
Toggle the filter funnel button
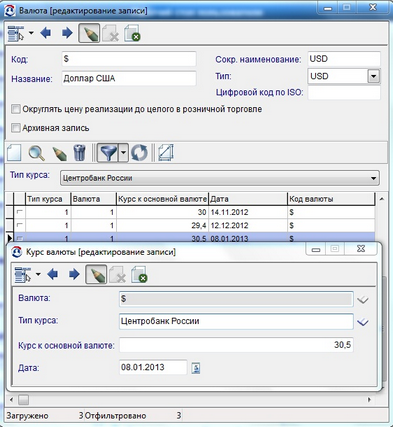coord(108,153)
